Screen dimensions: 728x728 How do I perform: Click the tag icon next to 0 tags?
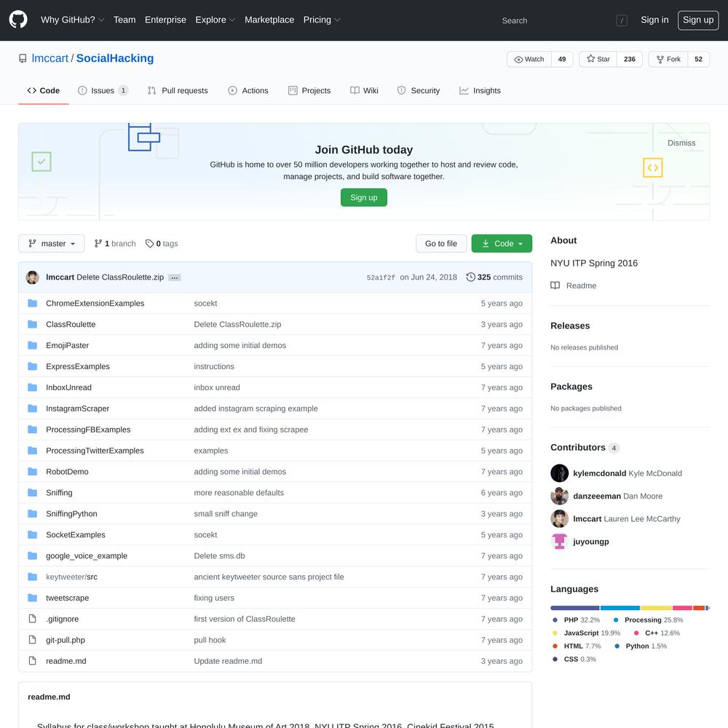point(149,244)
